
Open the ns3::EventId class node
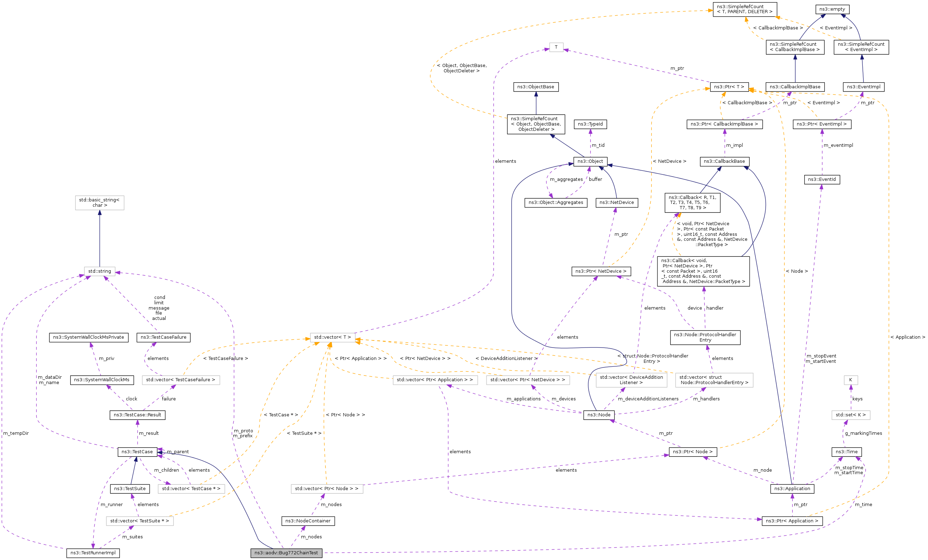[822, 179]
